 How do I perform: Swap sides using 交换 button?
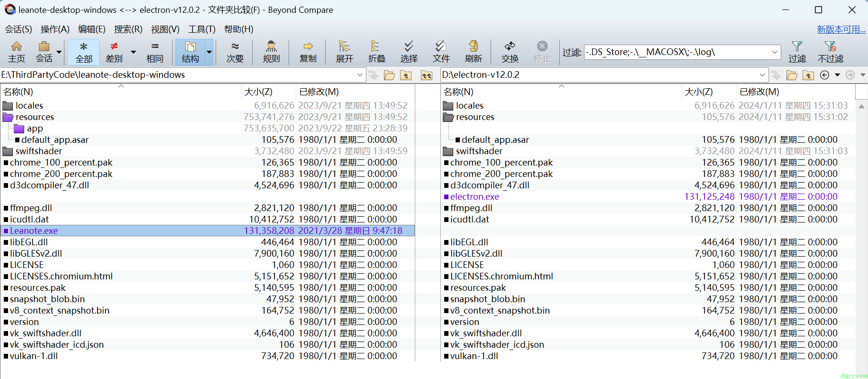point(510,52)
